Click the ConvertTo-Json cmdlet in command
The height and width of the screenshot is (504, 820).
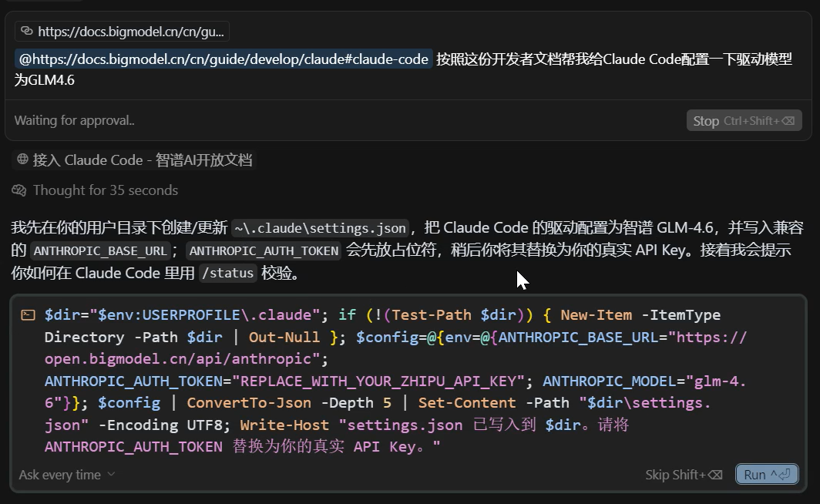point(249,402)
